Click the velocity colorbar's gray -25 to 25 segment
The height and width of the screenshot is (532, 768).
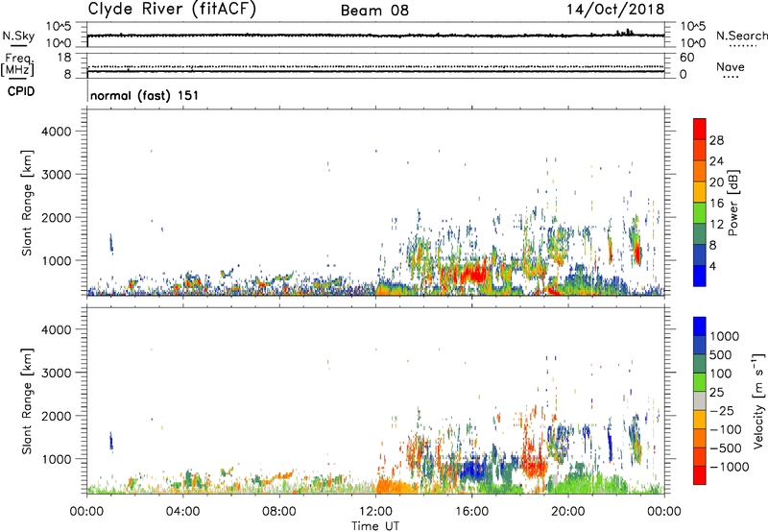pyautogui.click(x=700, y=400)
